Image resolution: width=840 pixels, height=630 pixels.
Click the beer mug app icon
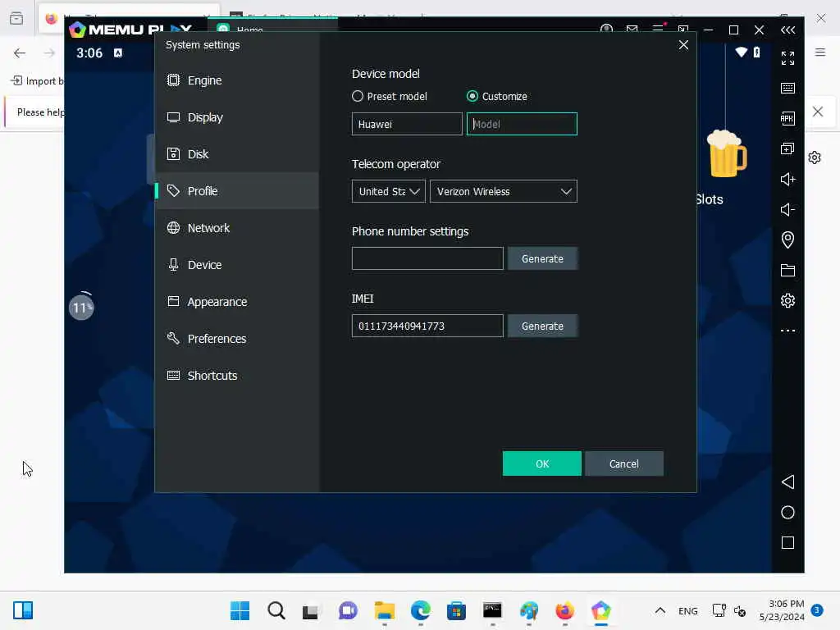(x=726, y=153)
